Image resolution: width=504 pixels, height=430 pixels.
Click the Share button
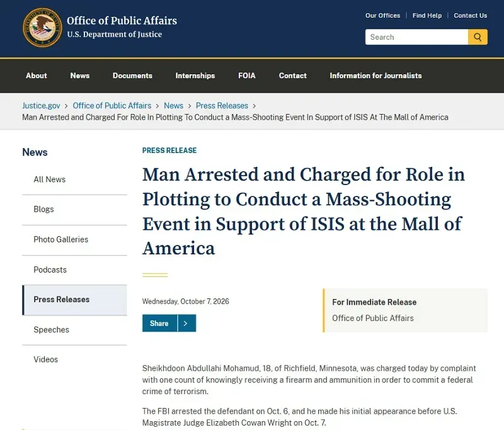coord(159,323)
